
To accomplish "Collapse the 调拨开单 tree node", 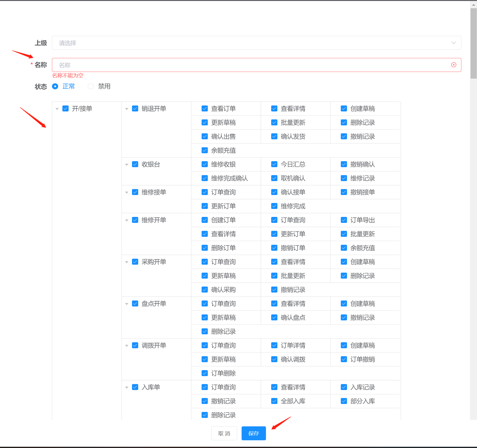I will click(127, 346).
